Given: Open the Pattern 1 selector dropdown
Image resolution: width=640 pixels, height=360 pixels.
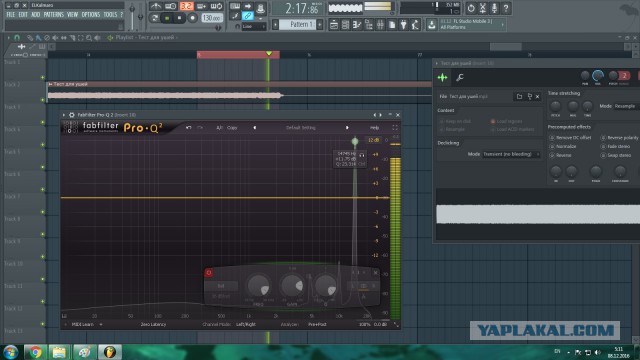Looking at the screenshot, I should click(298, 24).
